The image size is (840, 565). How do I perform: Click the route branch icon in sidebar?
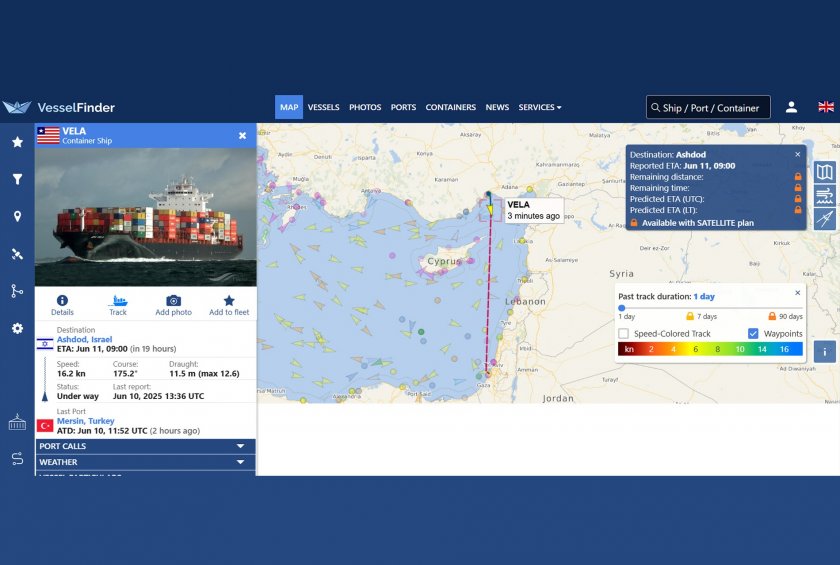[18, 291]
